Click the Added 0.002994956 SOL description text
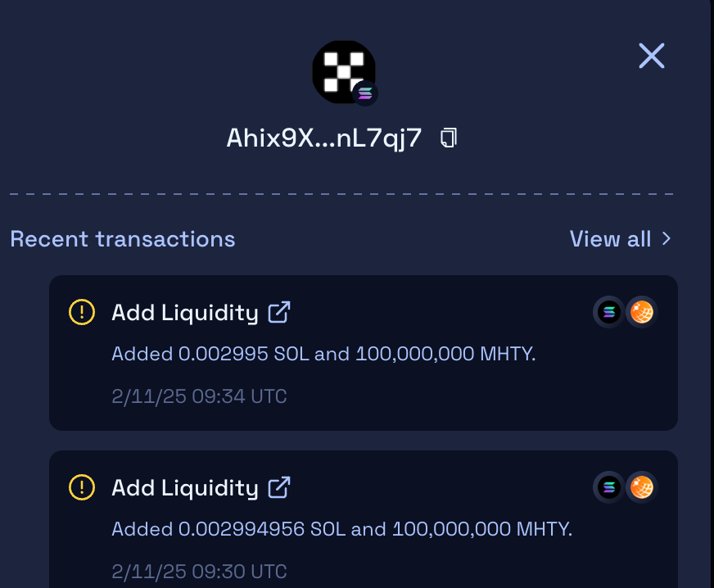The image size is (714, 588). (341, 529)
